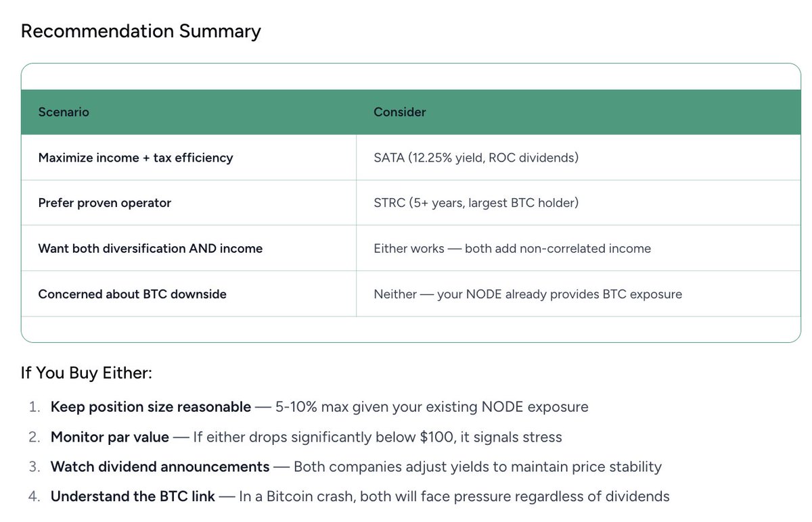
Task: Click the Neither NODE BTC exposure cell
Action: 528,294
